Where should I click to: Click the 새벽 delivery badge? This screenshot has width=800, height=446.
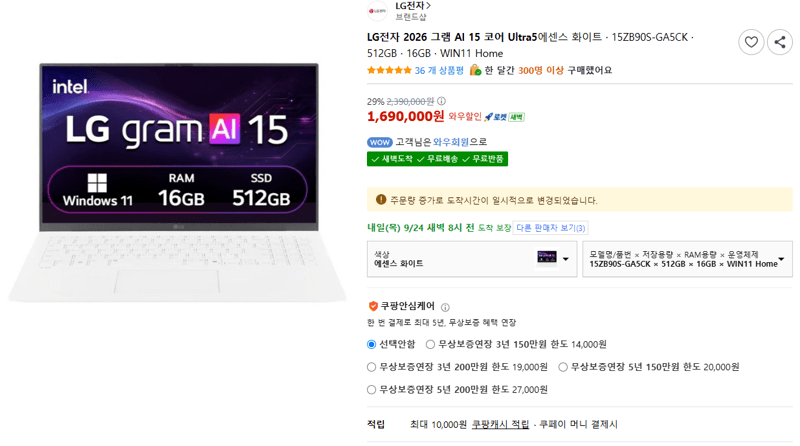click(516, 117)
